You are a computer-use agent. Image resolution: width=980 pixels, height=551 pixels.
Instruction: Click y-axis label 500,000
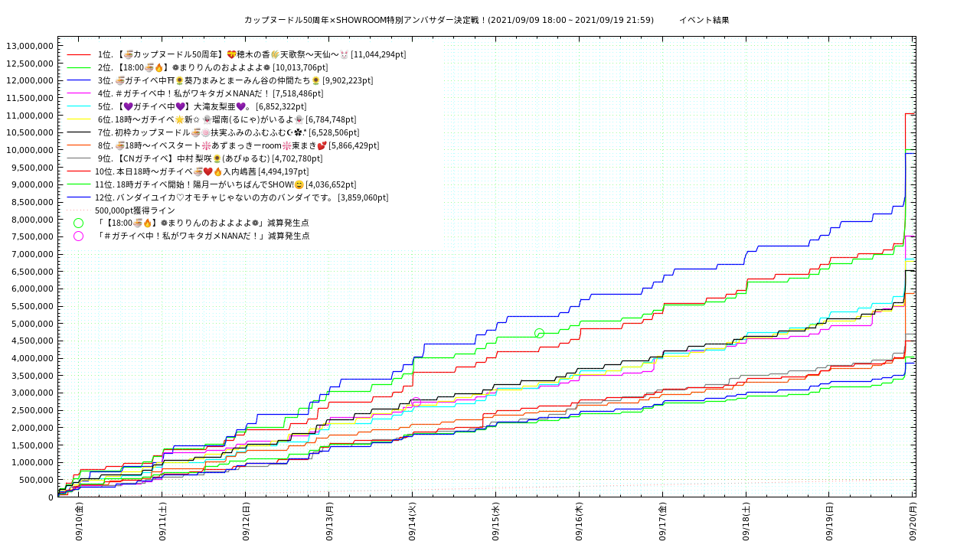click(x=38, y=480)
